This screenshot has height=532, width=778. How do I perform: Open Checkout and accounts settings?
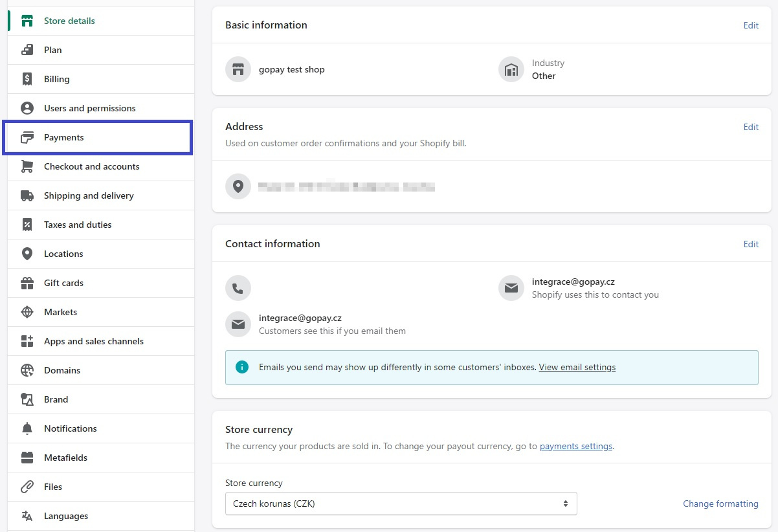pyautogui.click(x=101, y=166)
